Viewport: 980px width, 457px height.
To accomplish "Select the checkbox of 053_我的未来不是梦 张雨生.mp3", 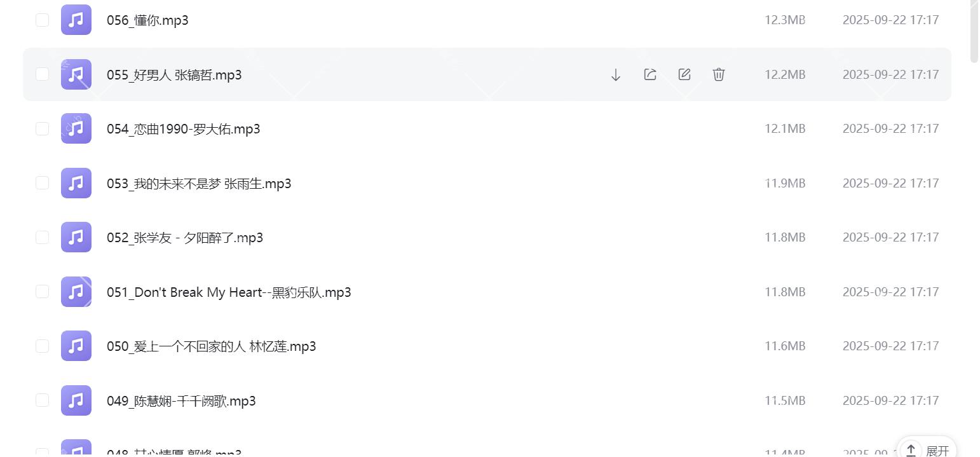I will click(42, 182).
